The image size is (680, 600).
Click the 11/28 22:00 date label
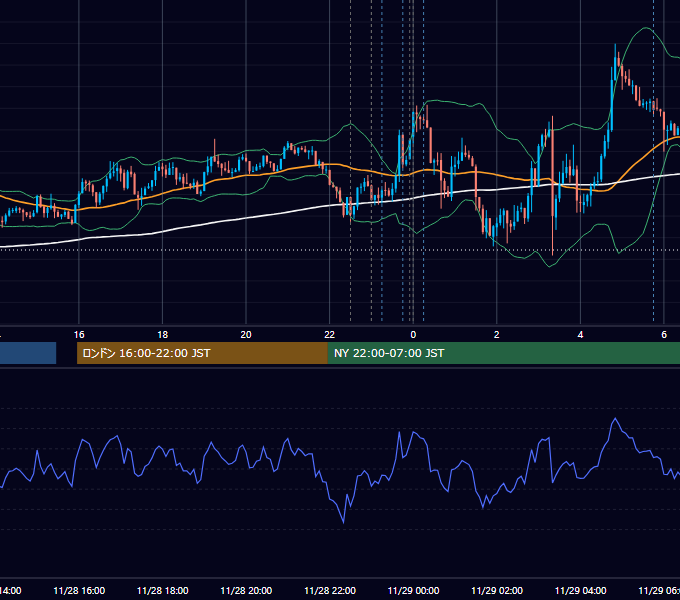coord(330,591)
